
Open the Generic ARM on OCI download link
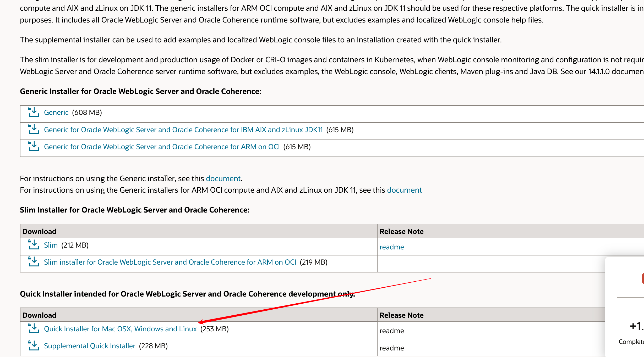(162, 147)
